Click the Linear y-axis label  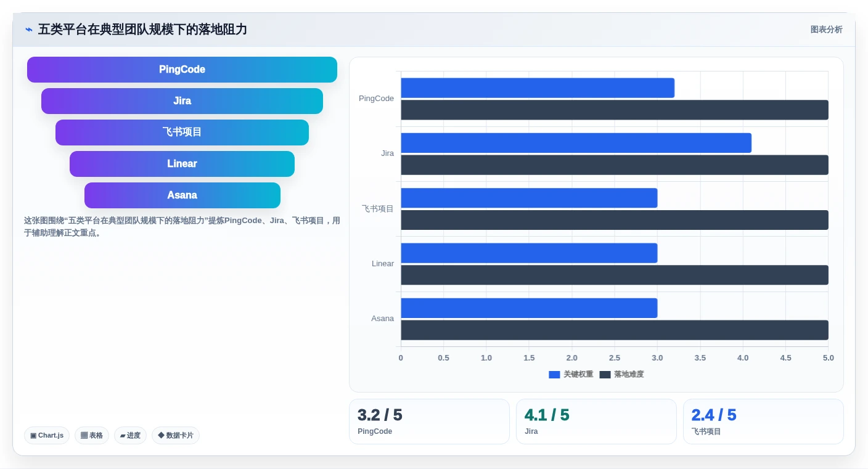(382, 264)
